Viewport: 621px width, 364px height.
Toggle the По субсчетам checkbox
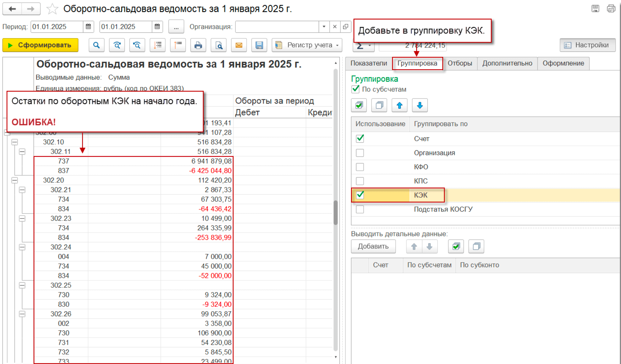(x=355, y=89)
